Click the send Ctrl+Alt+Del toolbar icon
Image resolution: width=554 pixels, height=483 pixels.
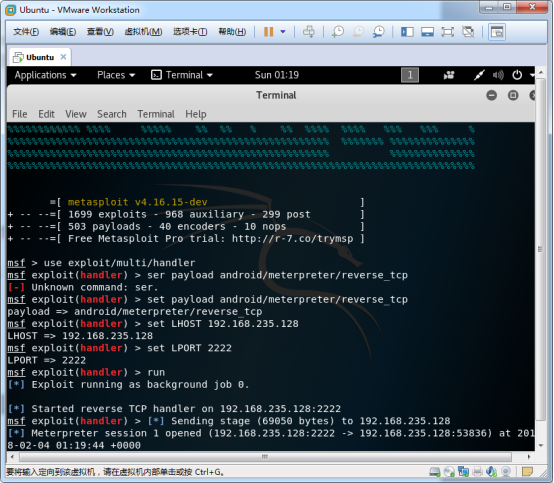click(309, 31)
